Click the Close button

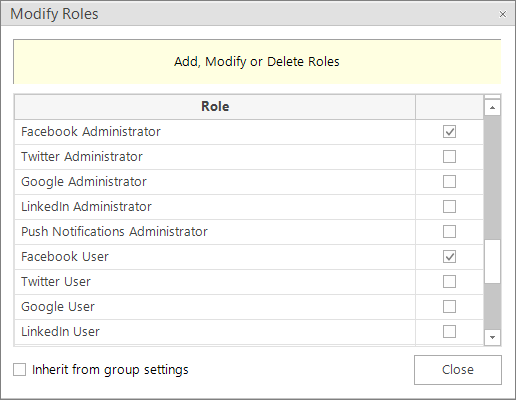tap(458, 370)
